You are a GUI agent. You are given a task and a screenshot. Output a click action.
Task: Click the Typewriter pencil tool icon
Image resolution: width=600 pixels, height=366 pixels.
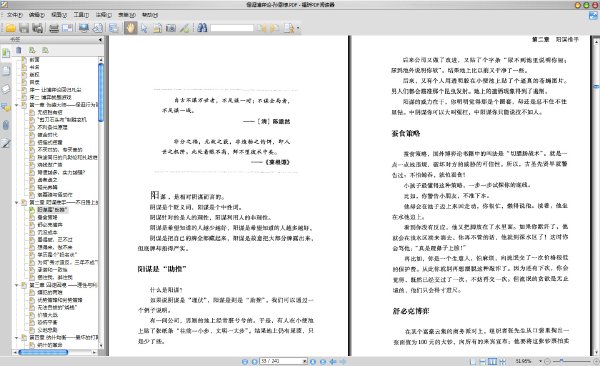pyautogui.click(x=184, y=28)
